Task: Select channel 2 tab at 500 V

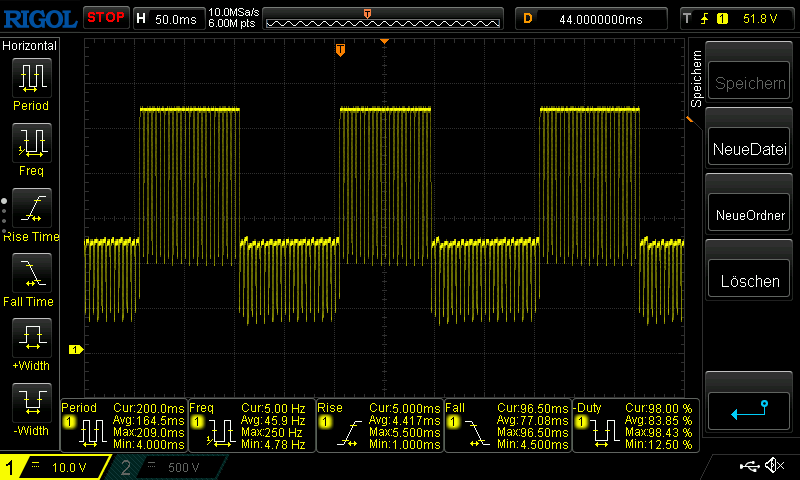Action: pos(168,467)
